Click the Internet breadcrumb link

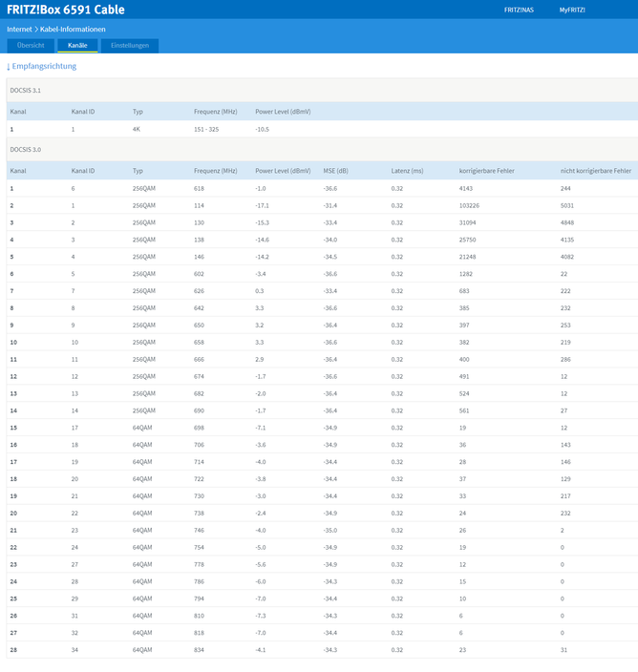(x=19, y=30)
